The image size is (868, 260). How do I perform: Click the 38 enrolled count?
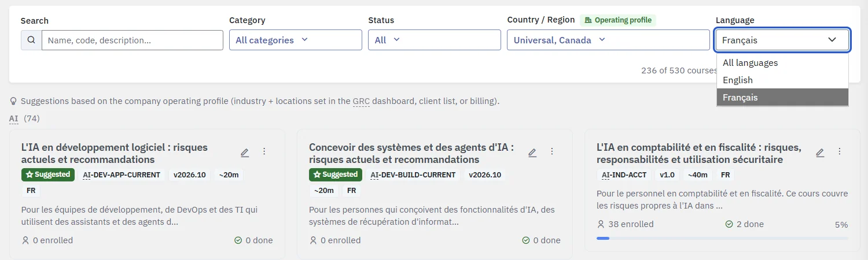tap(625, 224)
